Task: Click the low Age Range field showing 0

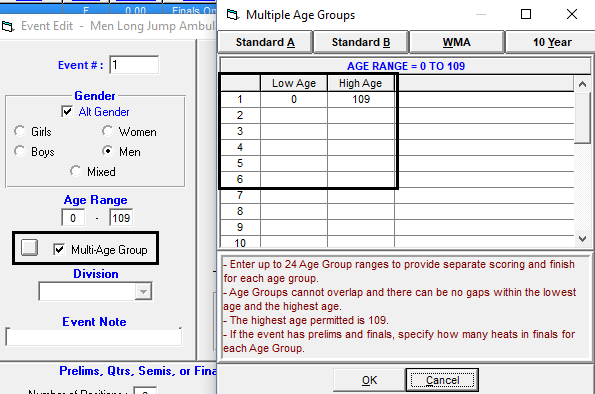Action: (x=73, y=218)
